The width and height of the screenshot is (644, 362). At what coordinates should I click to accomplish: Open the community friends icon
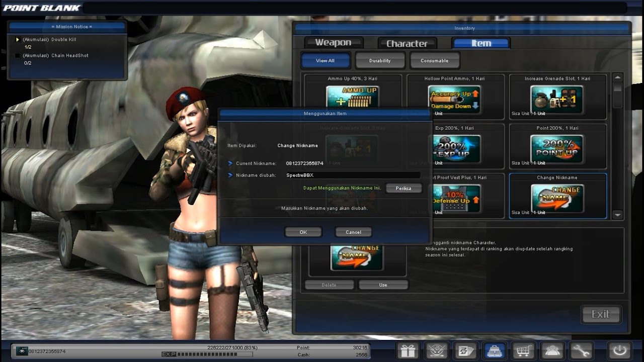[x=552, y=350]
